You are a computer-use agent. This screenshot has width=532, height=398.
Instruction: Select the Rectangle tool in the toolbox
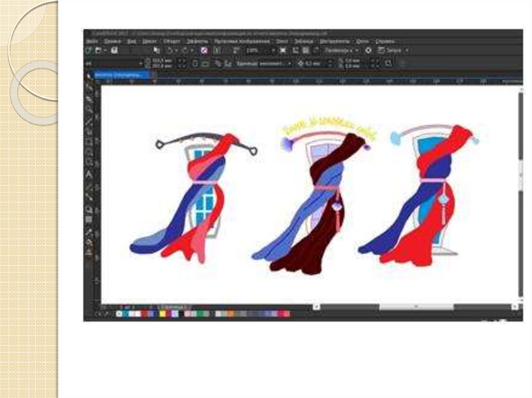(x=89, y=141)
